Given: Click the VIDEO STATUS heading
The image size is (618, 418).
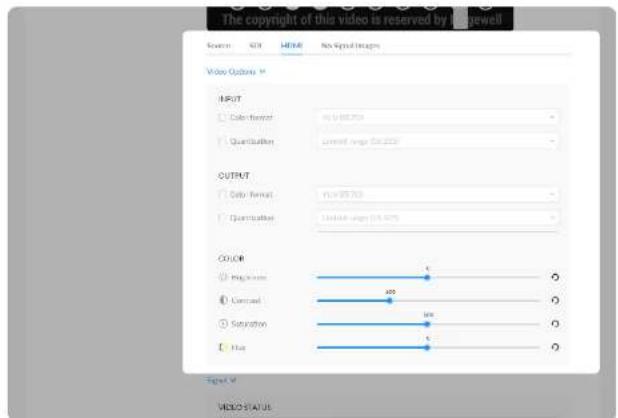Looking at the screenshot, I should pyautogui.click(x=245, y=407).
